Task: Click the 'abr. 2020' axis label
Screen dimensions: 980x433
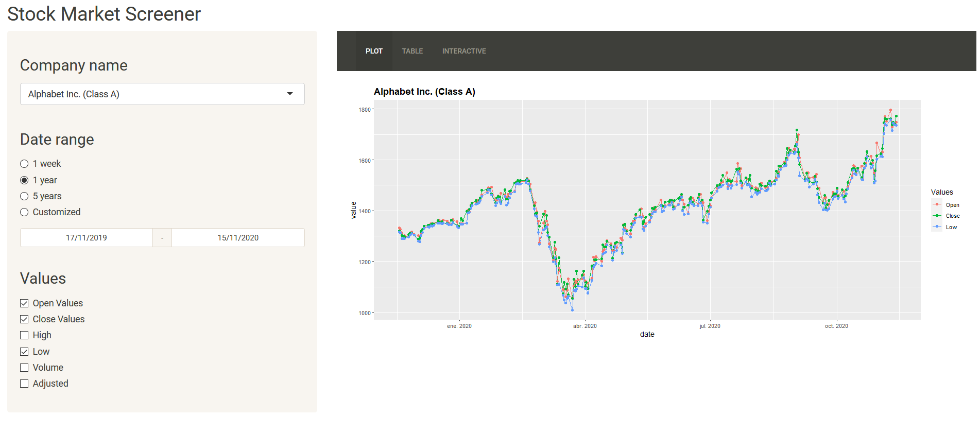Action: 585,326
